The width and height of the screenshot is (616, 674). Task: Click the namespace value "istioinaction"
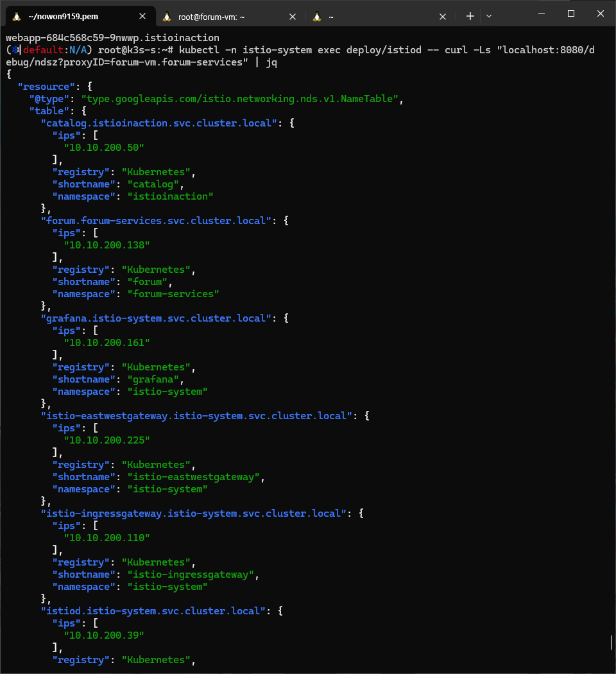click(x=170, y=196)
